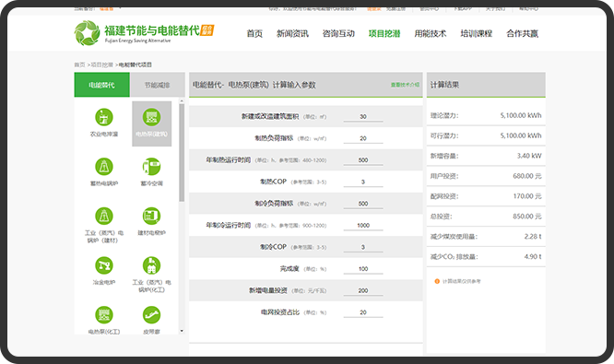Open the 用能技术 navigation item
Viewport: 614px width, 364px height.
431,34
